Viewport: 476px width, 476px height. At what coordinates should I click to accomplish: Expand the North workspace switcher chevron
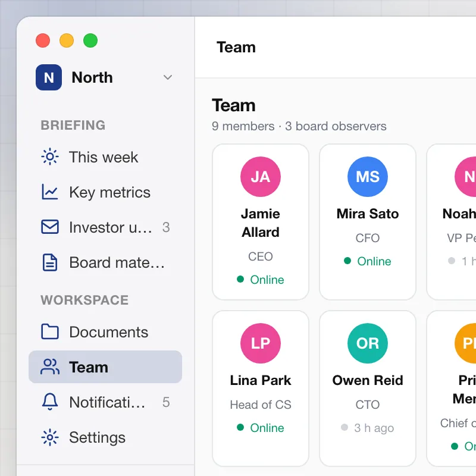click(168, 77)
